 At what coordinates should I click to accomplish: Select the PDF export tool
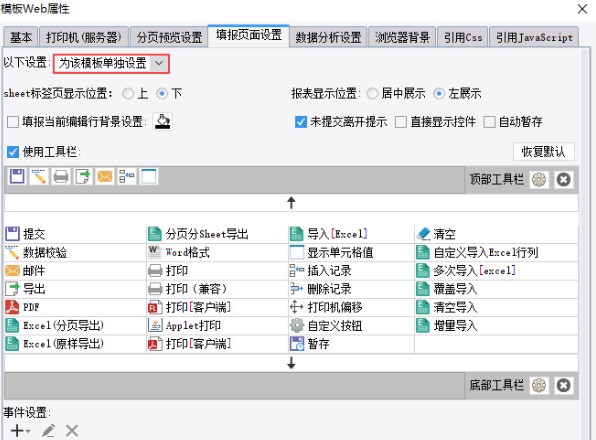75,307
